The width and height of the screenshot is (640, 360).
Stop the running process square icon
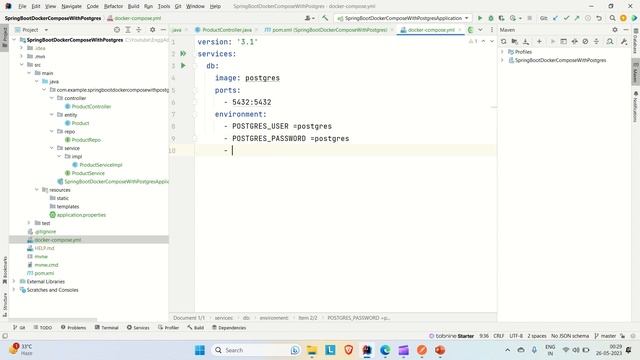point(529,18)
